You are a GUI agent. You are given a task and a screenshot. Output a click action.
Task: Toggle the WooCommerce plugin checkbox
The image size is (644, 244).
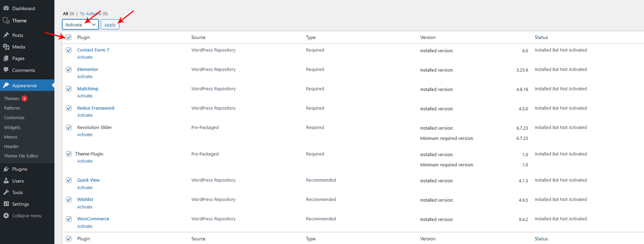(x=69, y=219)
